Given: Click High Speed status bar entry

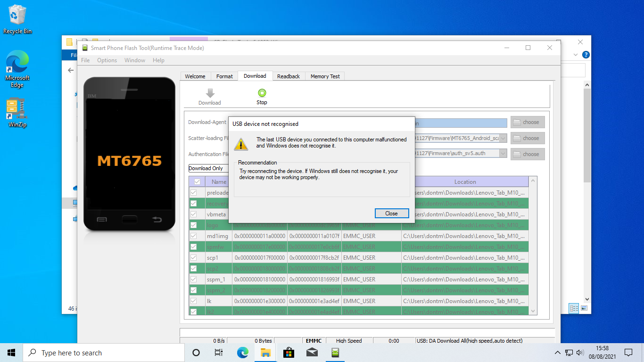Looking at the screenshot, I should [x=349, y=341].
